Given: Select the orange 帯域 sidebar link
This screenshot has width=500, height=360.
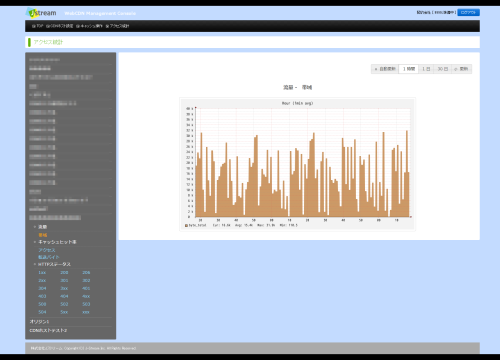Looking at the screenshot, I should click(x=43, y=235).
